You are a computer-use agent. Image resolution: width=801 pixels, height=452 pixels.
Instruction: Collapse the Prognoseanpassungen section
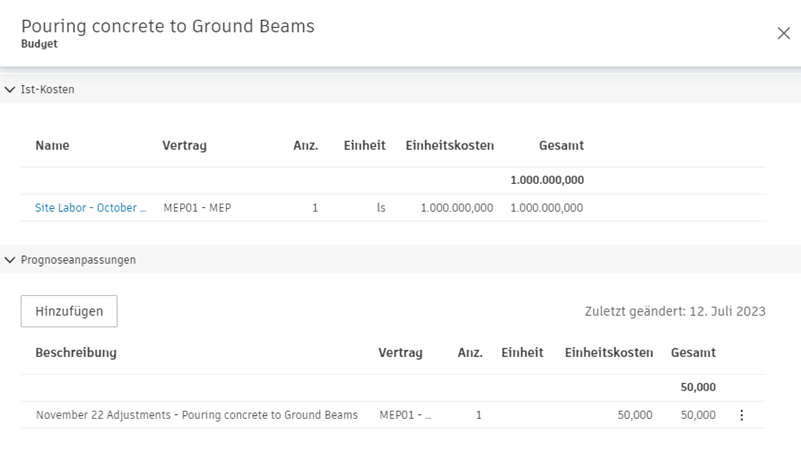[10, 260]
